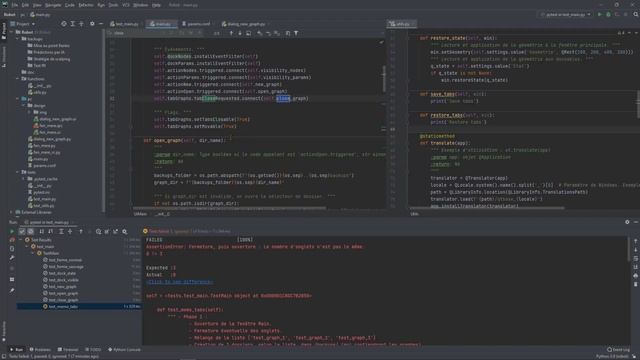Jump to previous occurrence arrow in find bar
Viewport: 640px width, 360px height.
231,33
